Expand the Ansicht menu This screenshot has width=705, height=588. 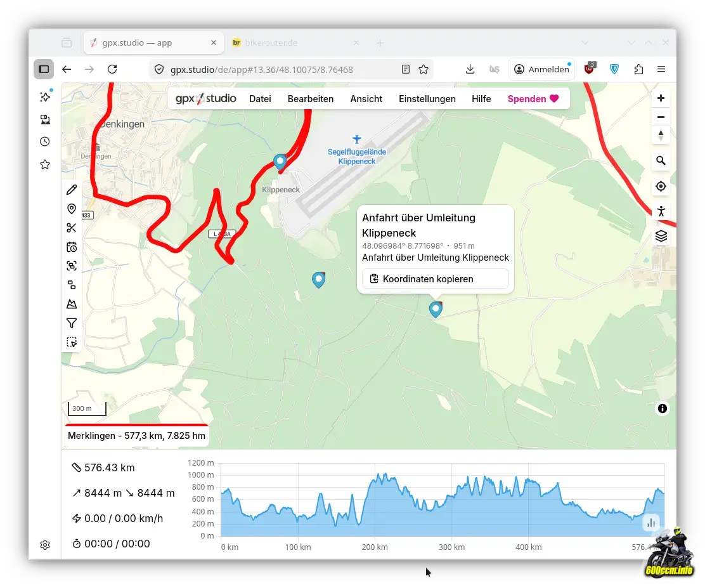click(x=366, y=99)
